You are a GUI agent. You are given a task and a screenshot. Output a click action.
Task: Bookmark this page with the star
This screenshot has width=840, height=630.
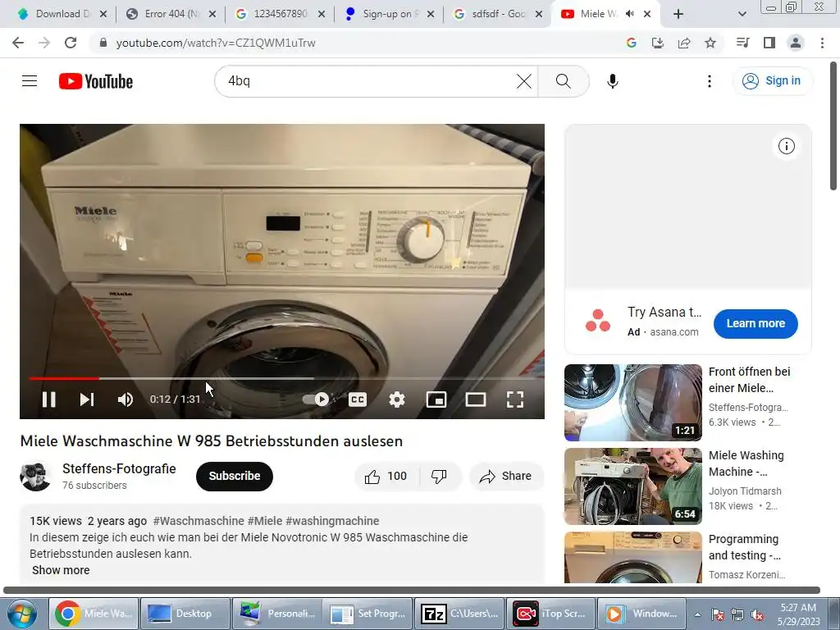point(710,43)
